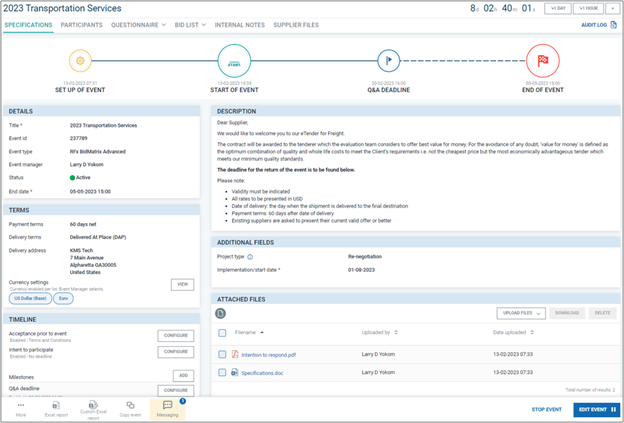The height and width of the screenshot is (423, 624).
Task: Configure Acceptance prior to event
Action: point(176,336)
